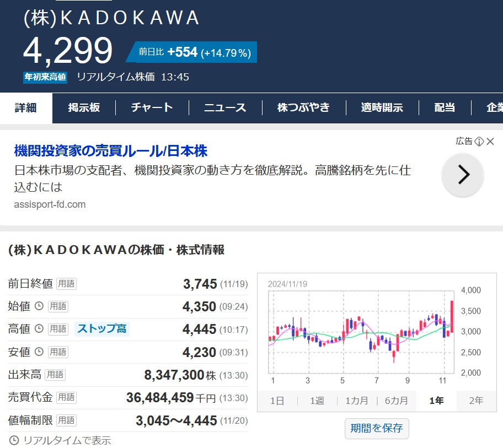Click the 安値 value 4,230
The width and height of the screenshot is (503, 448).
click(x=199, y=353)
